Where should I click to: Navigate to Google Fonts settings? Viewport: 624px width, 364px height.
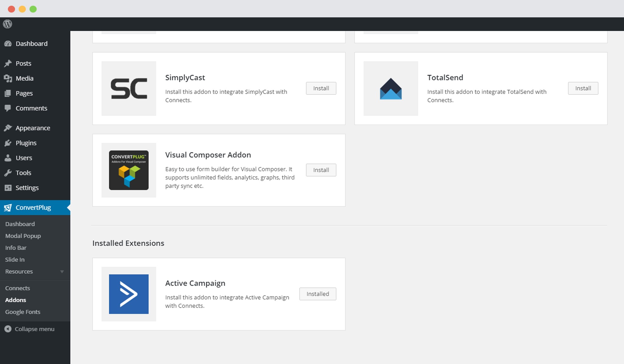point(23,312)
